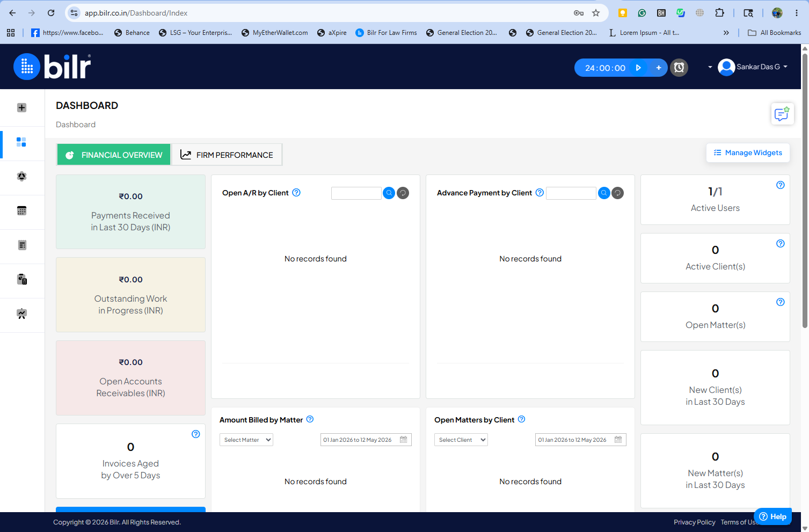
Task: Open Chrome three-dot menu
Action: coord(797,13)
